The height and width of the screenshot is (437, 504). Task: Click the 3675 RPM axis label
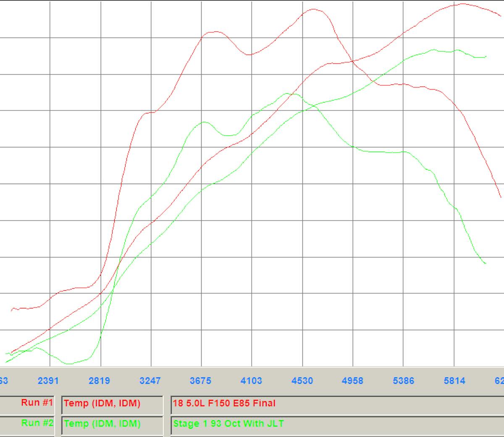200,381
